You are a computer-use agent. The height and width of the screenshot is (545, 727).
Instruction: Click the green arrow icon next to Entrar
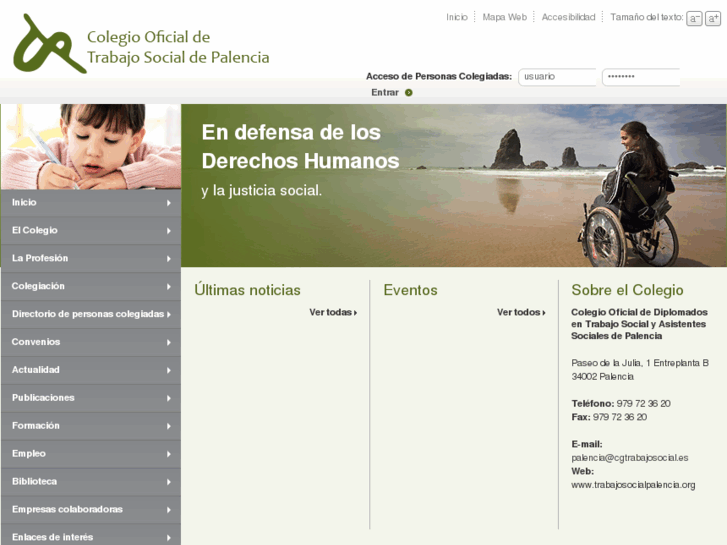pos(408,92)
